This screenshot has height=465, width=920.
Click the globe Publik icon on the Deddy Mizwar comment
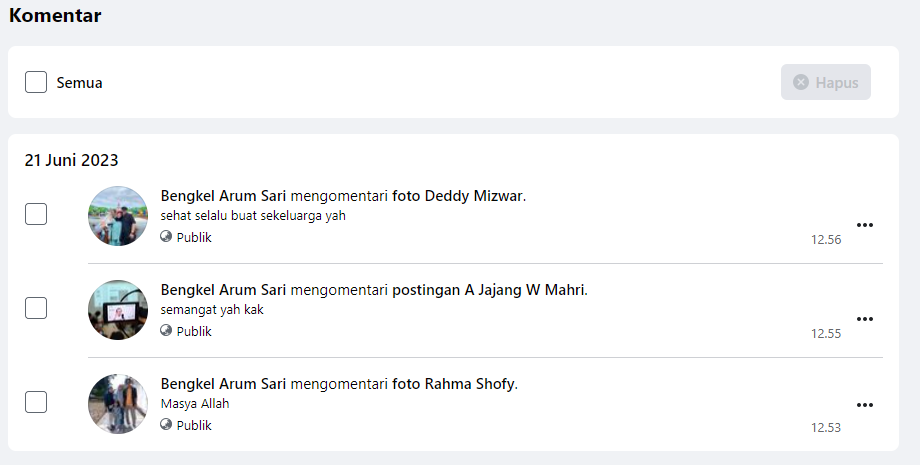pyautogui.click(x=166, y=237)
